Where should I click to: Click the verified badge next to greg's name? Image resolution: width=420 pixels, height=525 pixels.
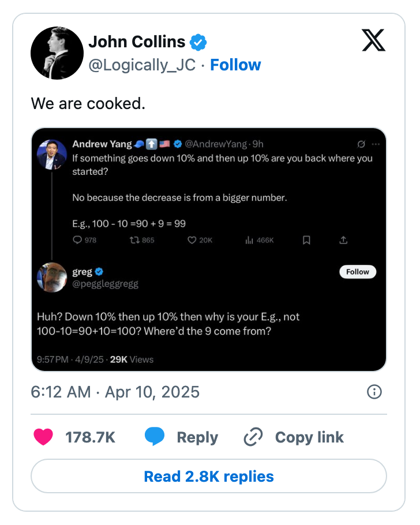97,272
